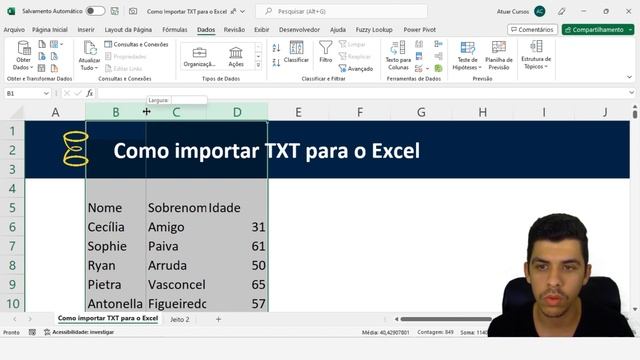Click cell containing Vasconcel
The image size is (640, 360).
(x=176, y=284)
